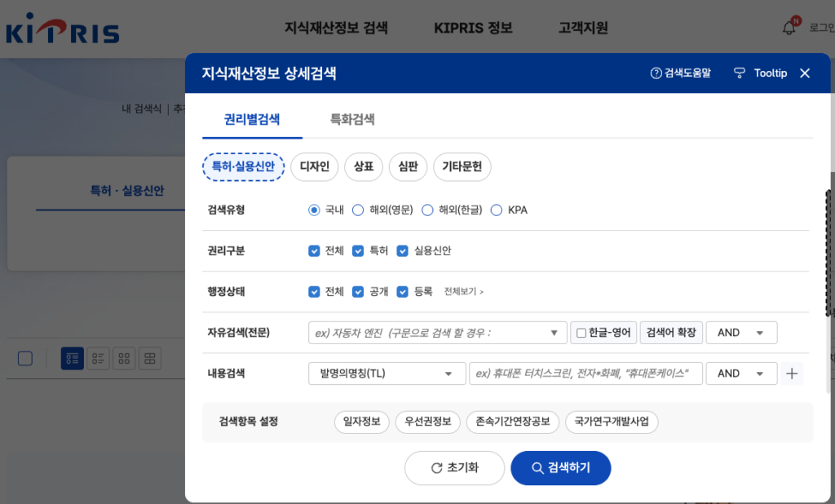The image size is (835, 504).
Task: Click 초기화 reset button
Action: coord(454,468)
